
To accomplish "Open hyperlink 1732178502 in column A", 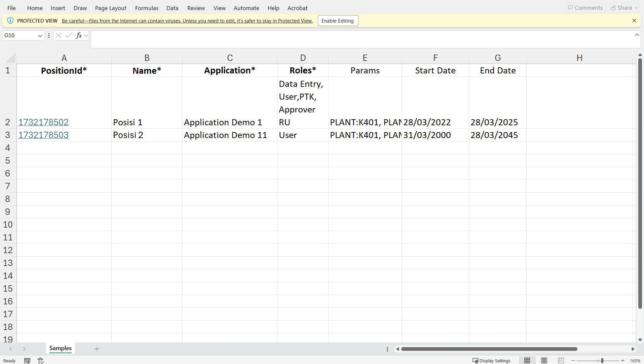I will pyautogui.click(x=43, y=122).
